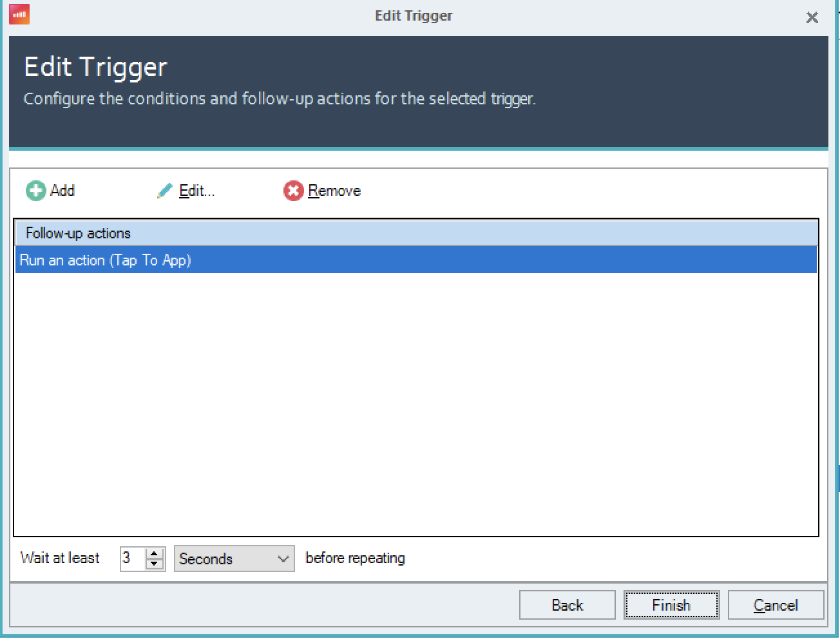The height and width of the screenshot is (639, 840).
Task: Cancel the trigger editing
Action: (776, 605)
